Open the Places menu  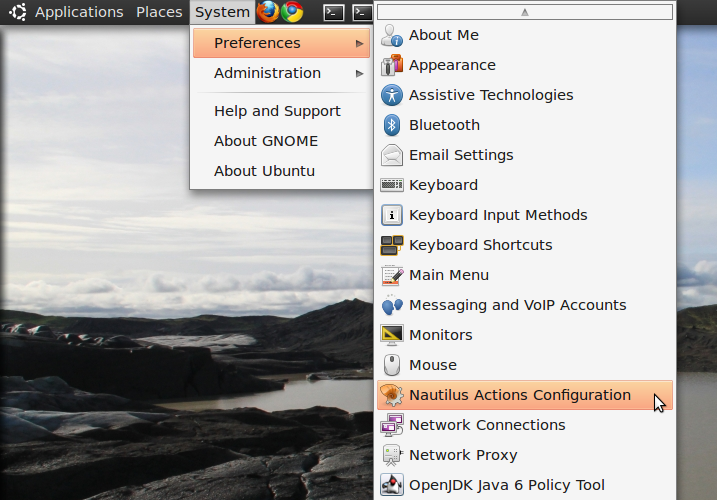[x=159, y=12]
